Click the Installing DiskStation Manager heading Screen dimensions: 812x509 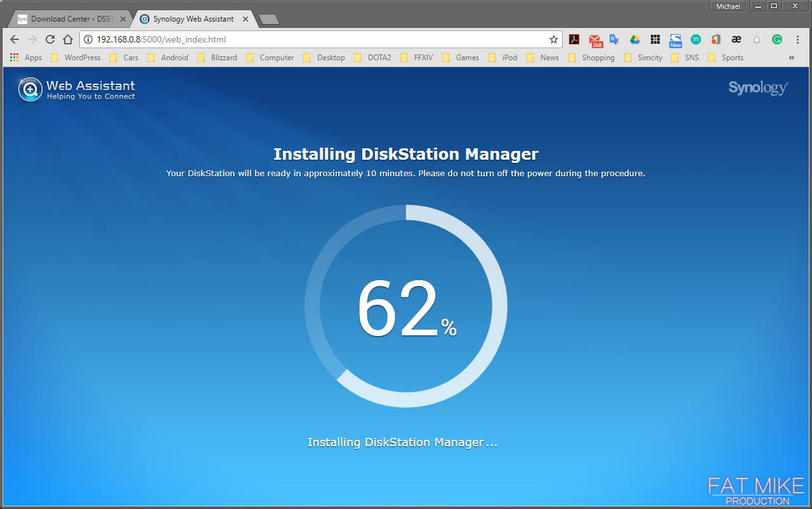406,154
